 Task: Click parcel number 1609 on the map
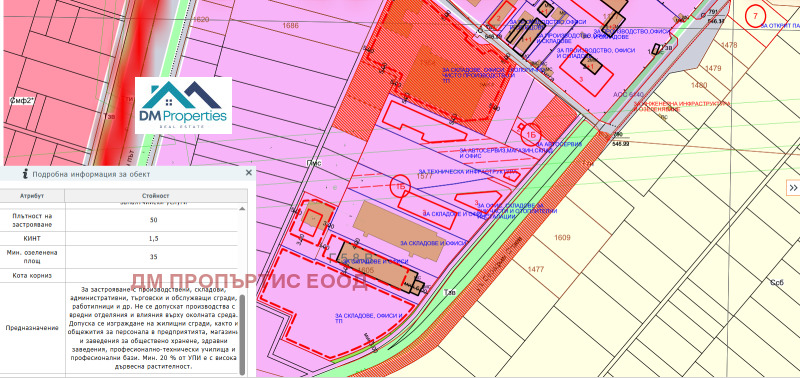(x=562, y=238)
